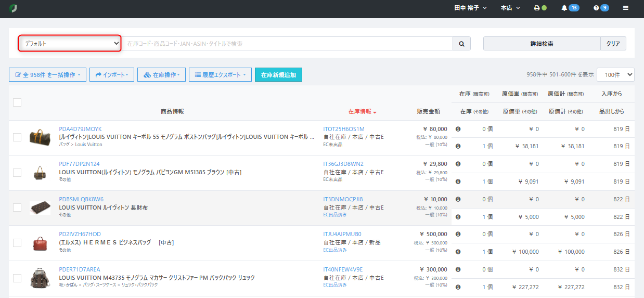Click the magnifier search button
Image resolution: width=644 pixels, height=298 pixels.
(x=461, y=44)
